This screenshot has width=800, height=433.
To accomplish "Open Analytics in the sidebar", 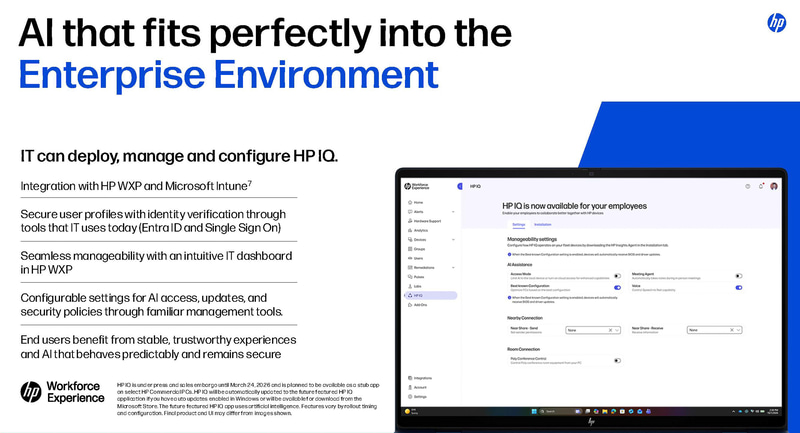I will (418, 231).
